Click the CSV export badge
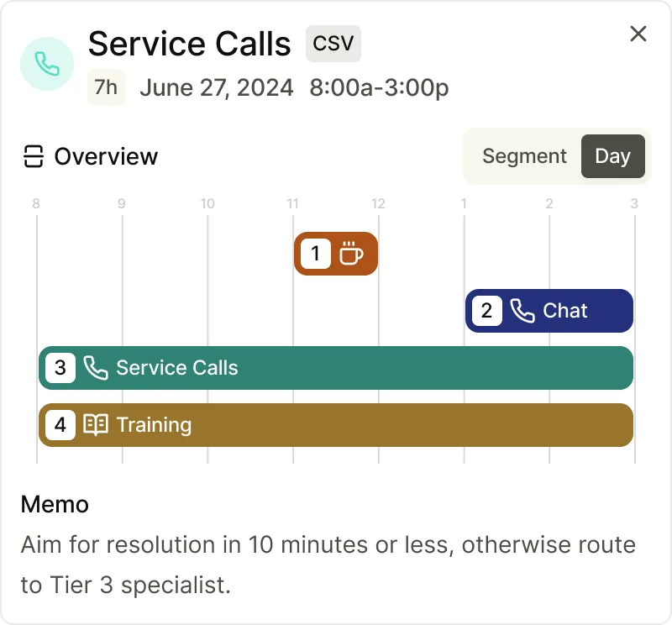This screenshot has width=672, height=625. 333,44
